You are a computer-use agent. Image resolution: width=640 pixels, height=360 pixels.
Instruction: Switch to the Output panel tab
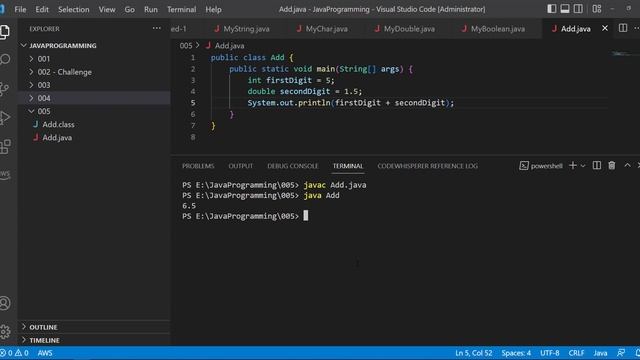240,166
